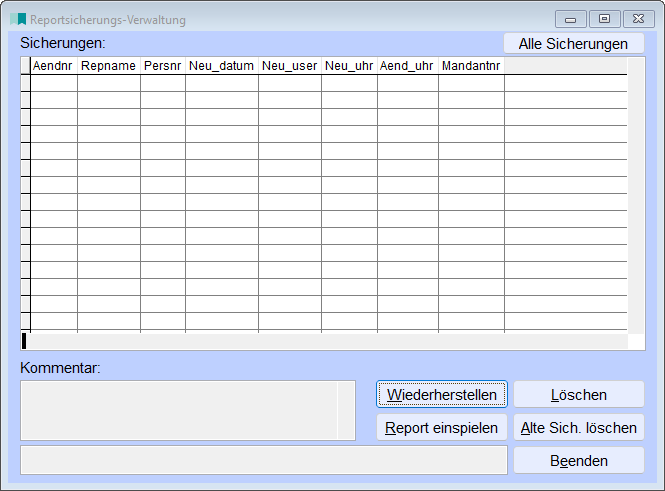Maximize the Reportsicherungs-Verwaltung window
This screenshot has width=665, height=491.
604,19
